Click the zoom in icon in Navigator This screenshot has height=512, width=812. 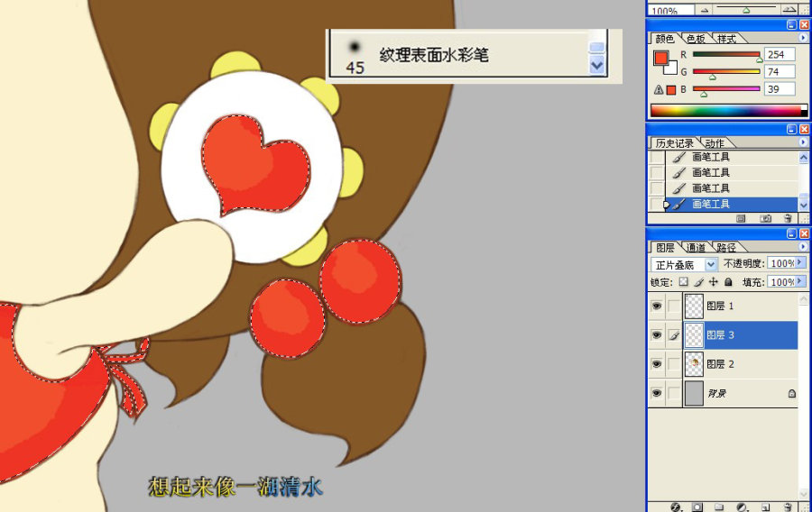tap(789, 9)
